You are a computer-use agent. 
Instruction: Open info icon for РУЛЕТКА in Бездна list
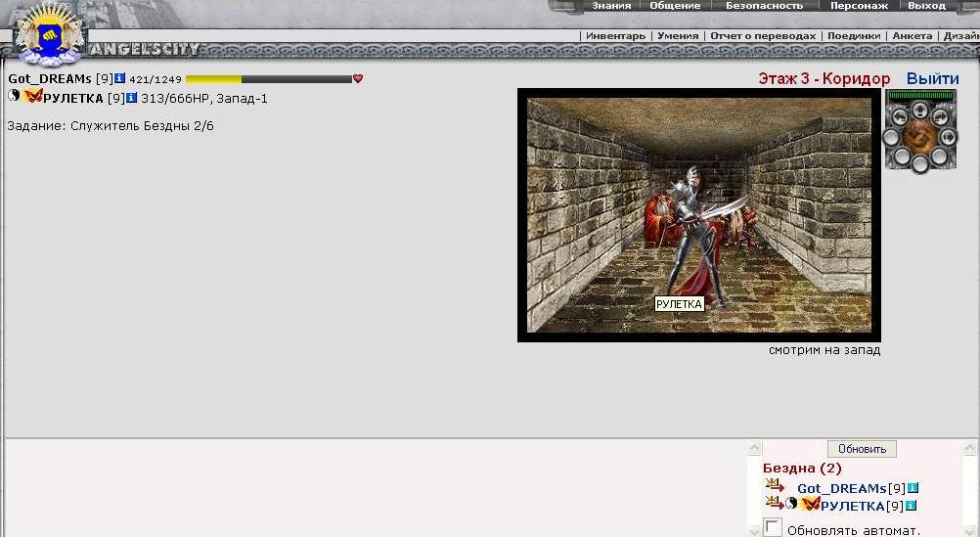click(912, 505)
